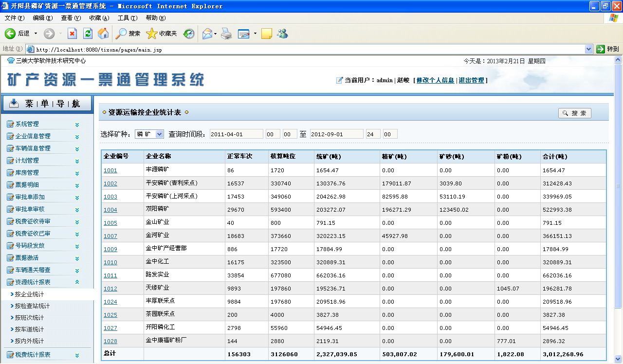Viewport: 623px width, 364px height.
Task: Click the 搜索 button above the table
Action: (x=574, y=113)
